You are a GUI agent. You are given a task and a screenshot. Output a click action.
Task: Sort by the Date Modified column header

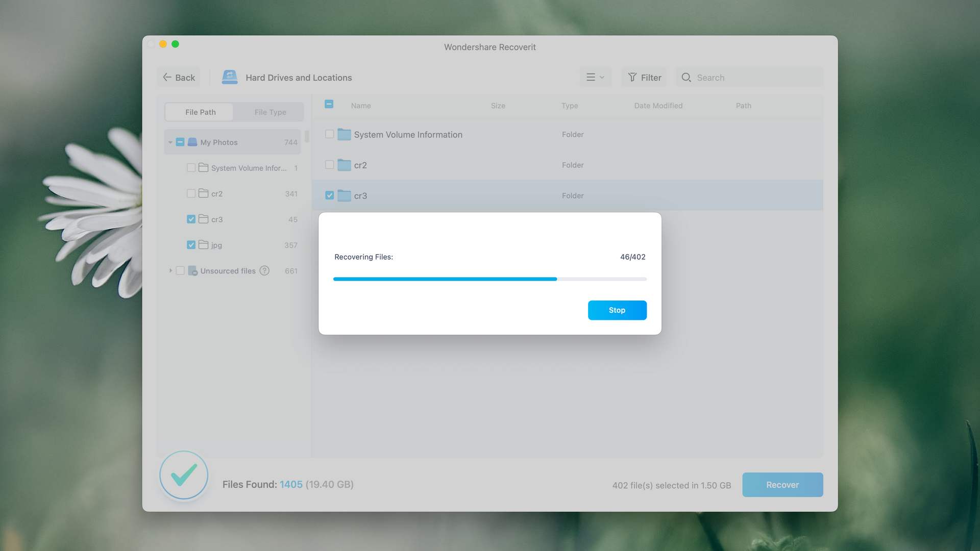(658, 106)
